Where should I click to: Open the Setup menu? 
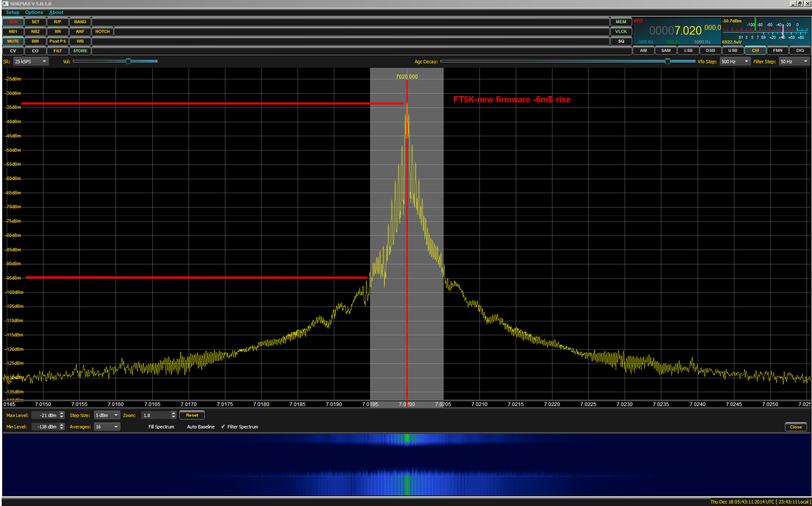point(13,12)
